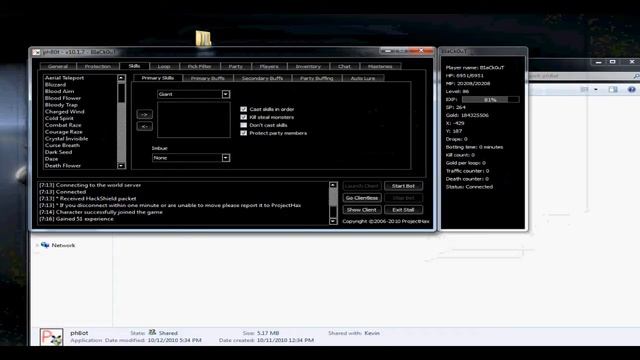Click the Go Clientless button
Image resolution: width=640 pixels, height=360 pixels.
coord(362,198)
